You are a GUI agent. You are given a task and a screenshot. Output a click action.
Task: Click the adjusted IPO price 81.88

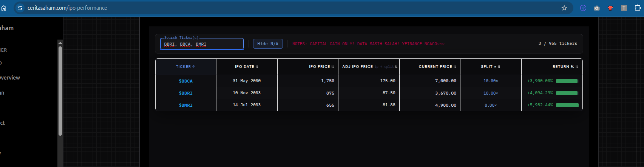(389, 105)
